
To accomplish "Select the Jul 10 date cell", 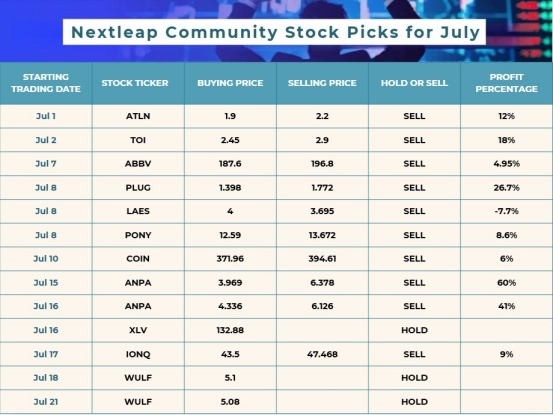I will [x=46, y=259].
